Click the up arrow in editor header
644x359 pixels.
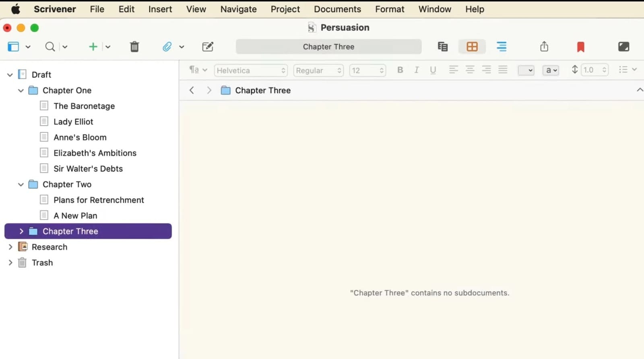coord(640,90)
